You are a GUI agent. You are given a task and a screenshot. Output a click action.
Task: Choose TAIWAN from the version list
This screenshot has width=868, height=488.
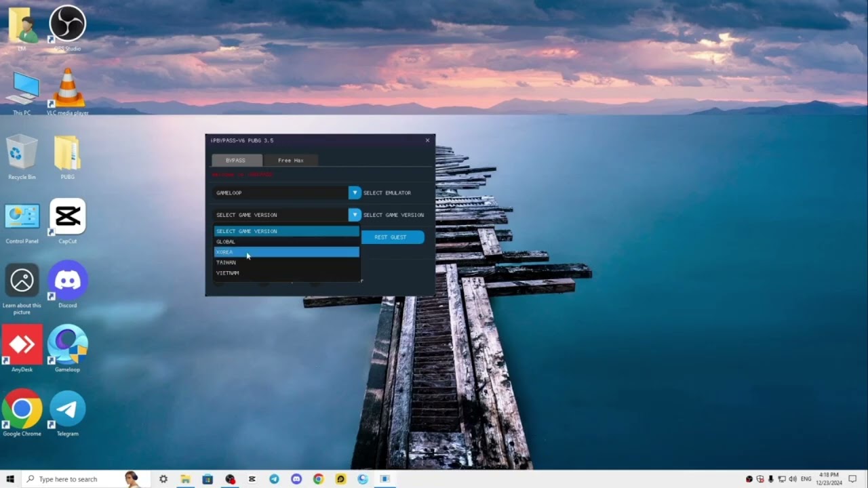pos(287,262)
